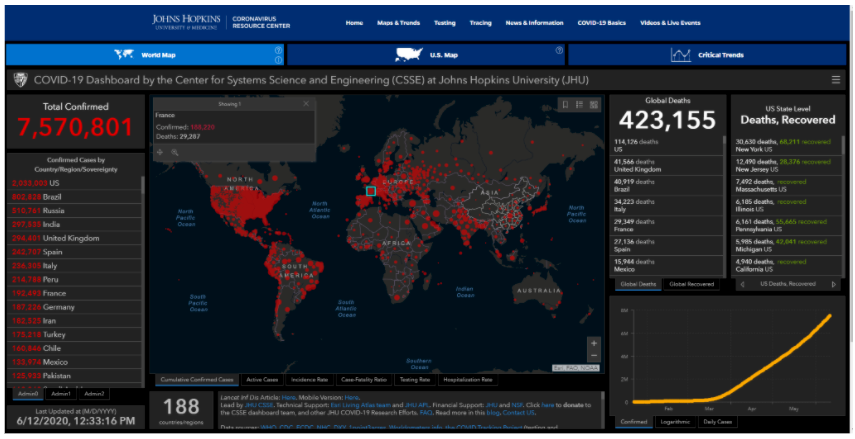Select the Global Deaths tab
Screen dimensions: 855x439
point(638,284)
